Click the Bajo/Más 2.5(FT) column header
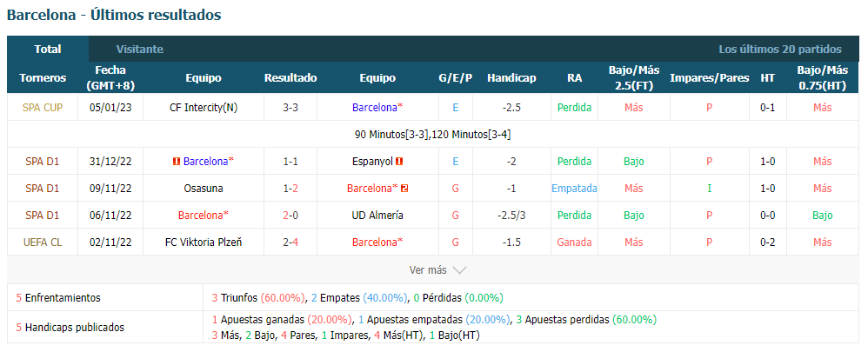 [x=634, y=78]
